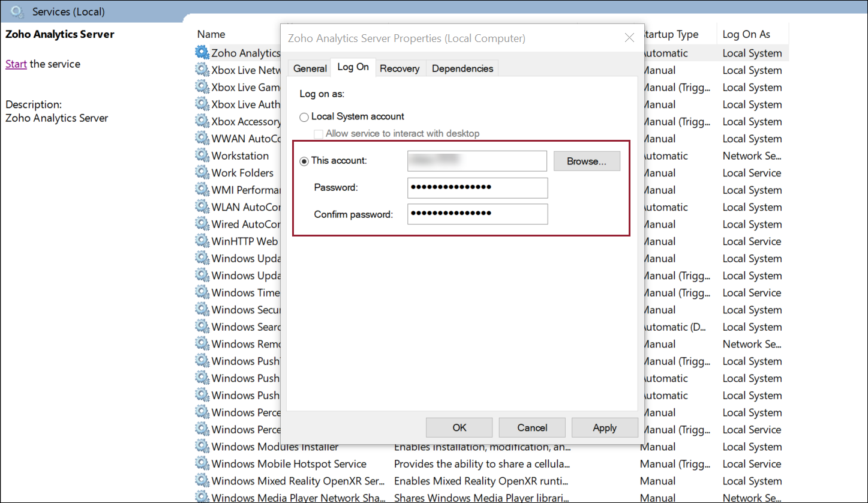Click the Wired AutoCon… service icon
868x503 pixels.
coord(202,224)
